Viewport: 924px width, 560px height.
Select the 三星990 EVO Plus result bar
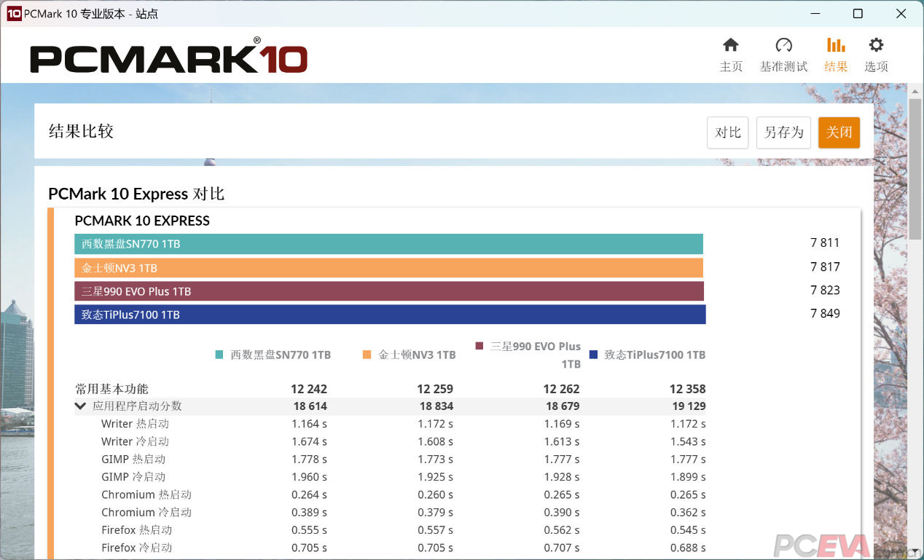[x=389, y=291]
